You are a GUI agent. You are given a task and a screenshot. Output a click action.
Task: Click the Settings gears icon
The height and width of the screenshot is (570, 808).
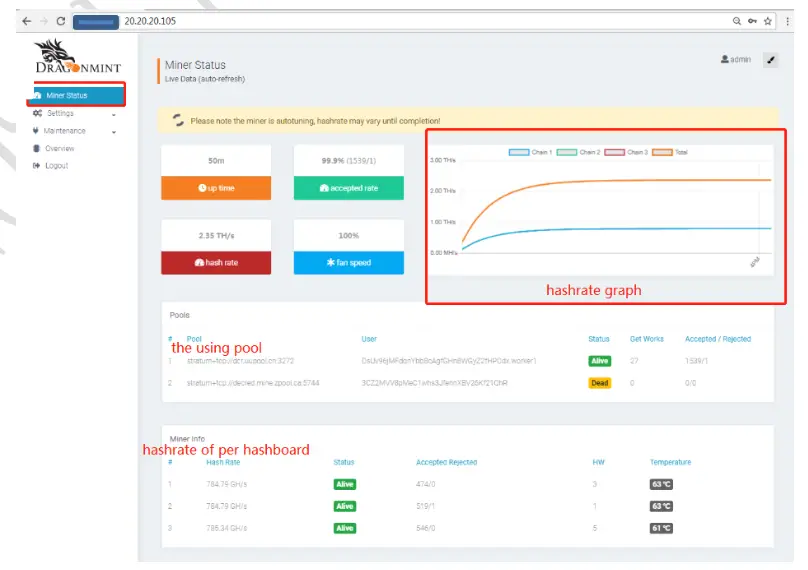coord(37,113)
